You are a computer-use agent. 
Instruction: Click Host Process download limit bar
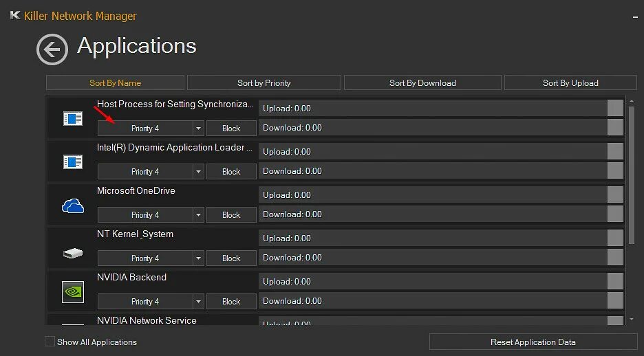click(x=441, y=128)
